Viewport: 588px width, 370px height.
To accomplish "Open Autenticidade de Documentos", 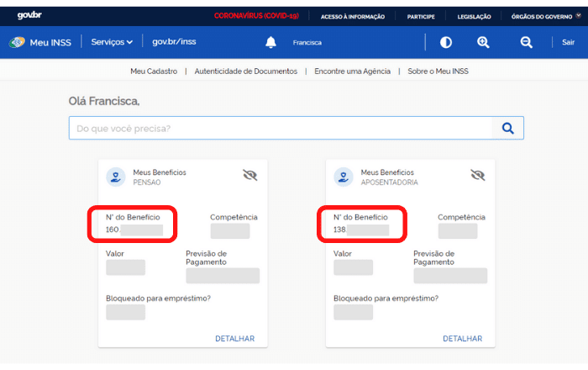I will pyautogui.click(x=245, y=71).
